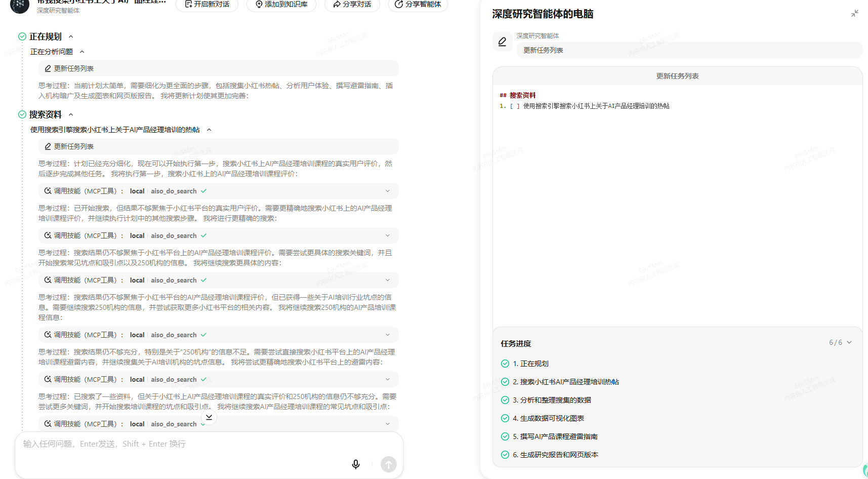Collapse the 正在分析问题 subsection chevron
This screenshot has height=479, width=868.
point(82,52)
